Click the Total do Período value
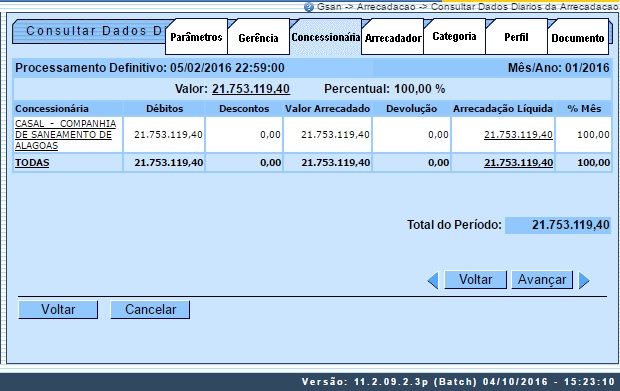620x391 pixels. click(558, 225)
